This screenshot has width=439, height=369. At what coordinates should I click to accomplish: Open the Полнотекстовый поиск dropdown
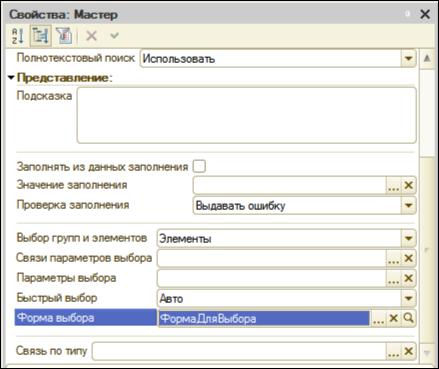[x=408, y=59]
